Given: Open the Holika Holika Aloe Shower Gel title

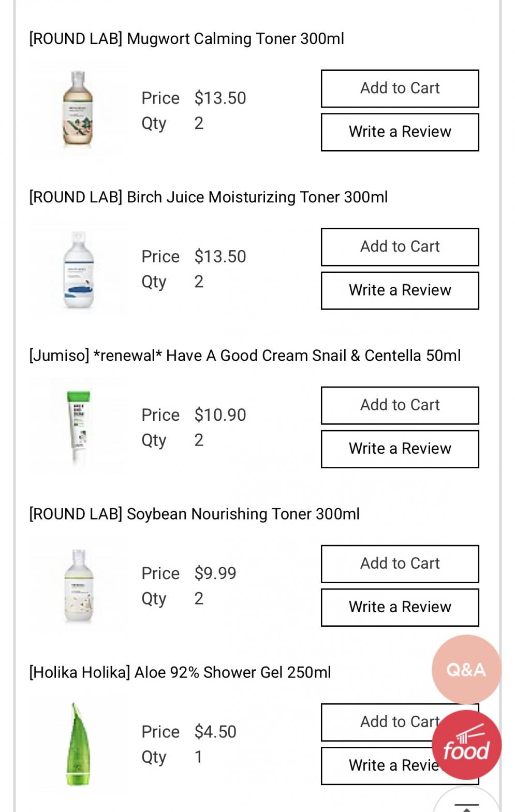Looking at the screenshot, I should (180, 672).
